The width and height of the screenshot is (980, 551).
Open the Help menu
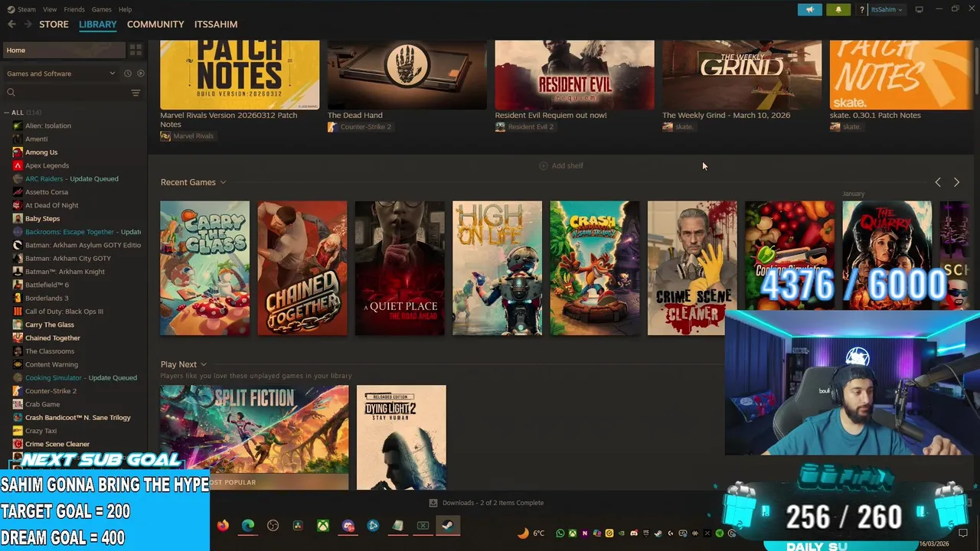point(125,9)
